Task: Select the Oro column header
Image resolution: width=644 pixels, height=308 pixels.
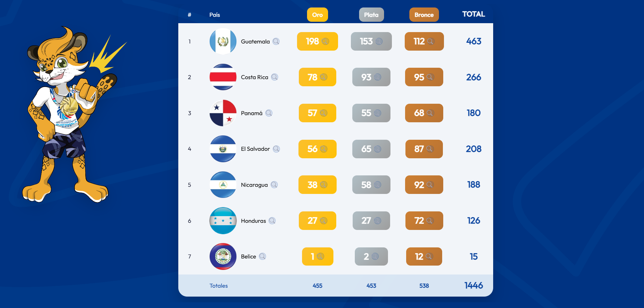Action: [317, 15]
